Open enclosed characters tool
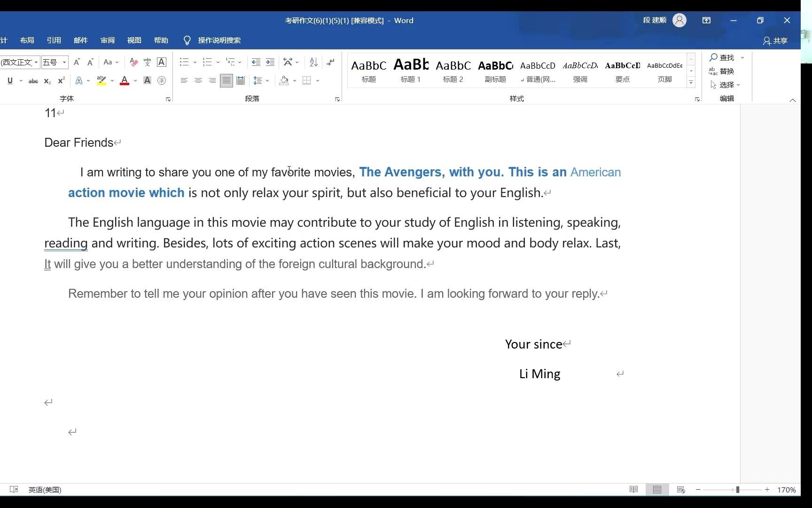812x508 pixels. 161,81
